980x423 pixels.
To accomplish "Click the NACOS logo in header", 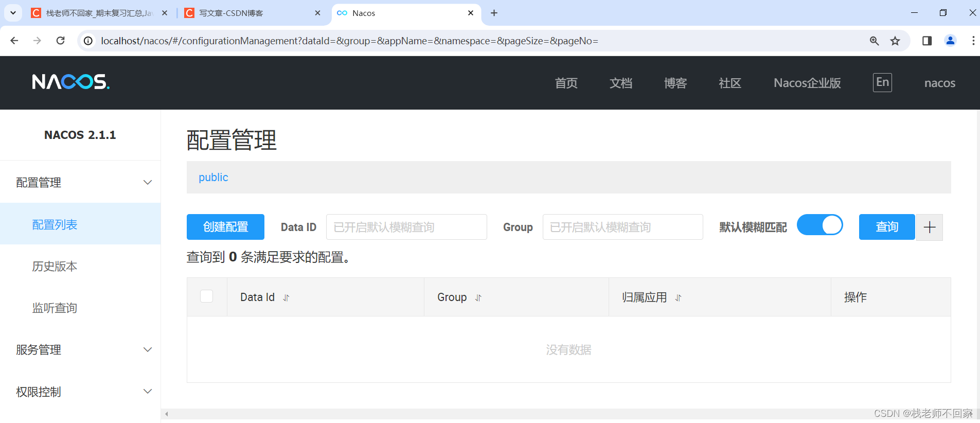I will [71, 82].
